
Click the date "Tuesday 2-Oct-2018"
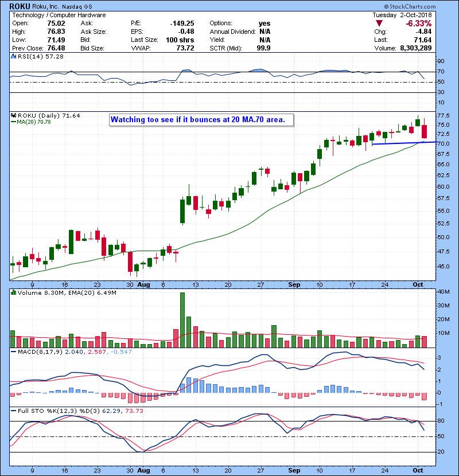(x=402, y=15)
